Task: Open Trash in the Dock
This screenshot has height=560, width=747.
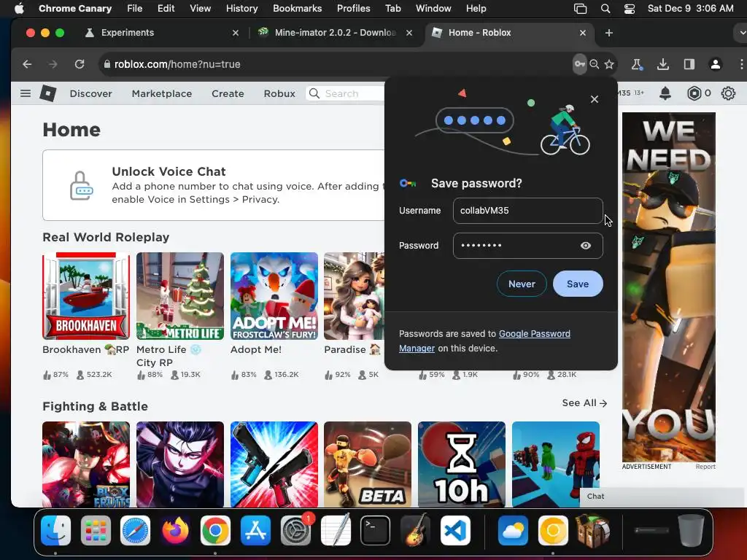Action: click(x=691, y=531)
